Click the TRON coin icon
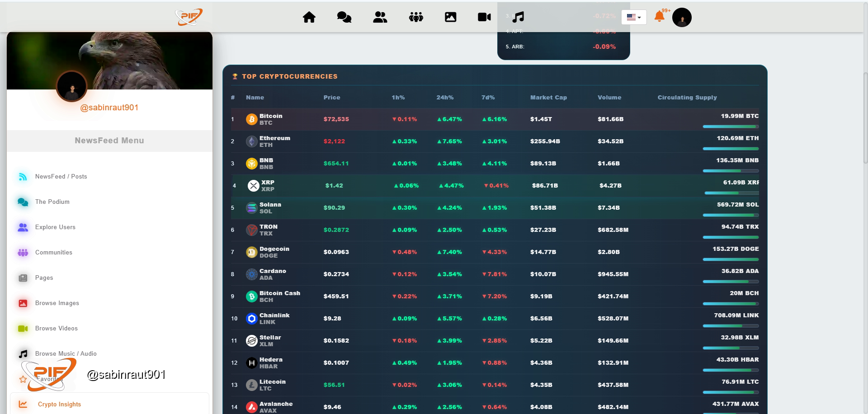 coord(251,230)
